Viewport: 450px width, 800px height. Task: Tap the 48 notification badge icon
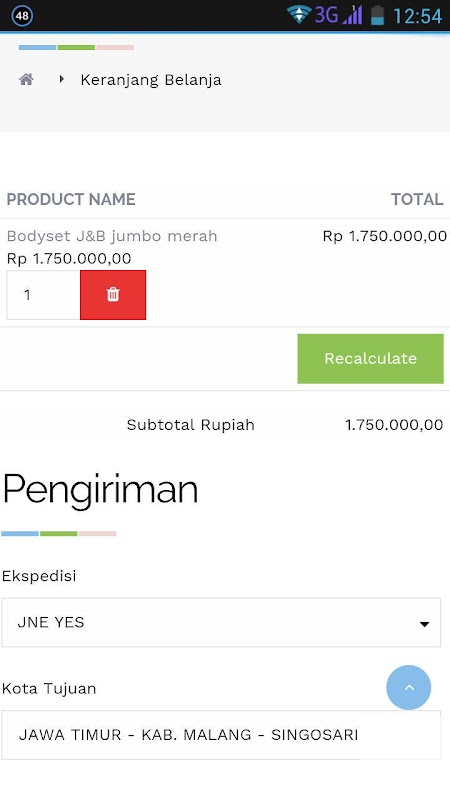pos(22,15)
